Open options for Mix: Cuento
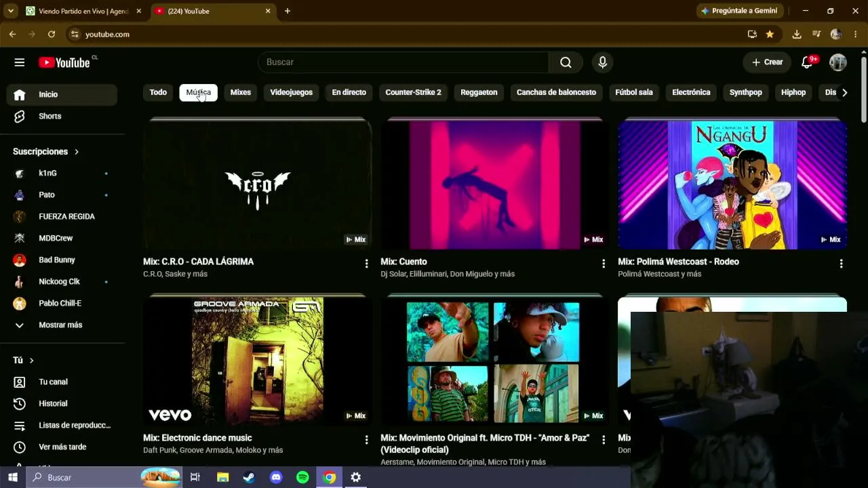The width and height of the screenshot is (868, 488). click(604, 263)
